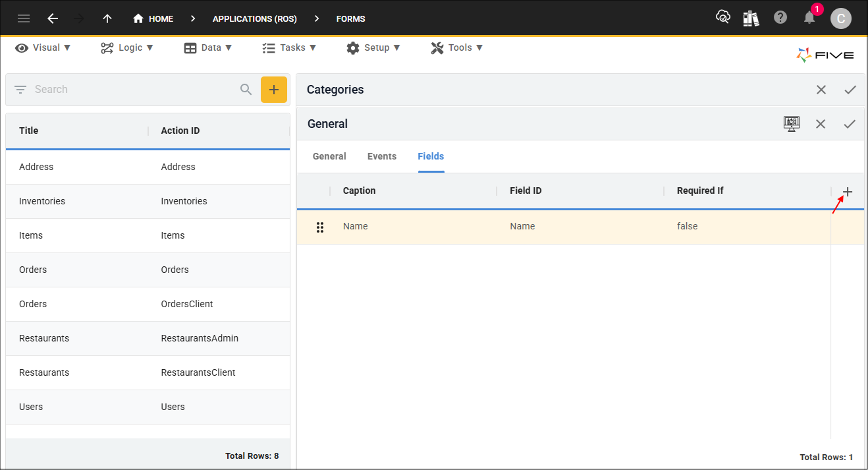The image size is (868, 470).
Task: Expand the Tools menu
Action: [x=457, y=47]
